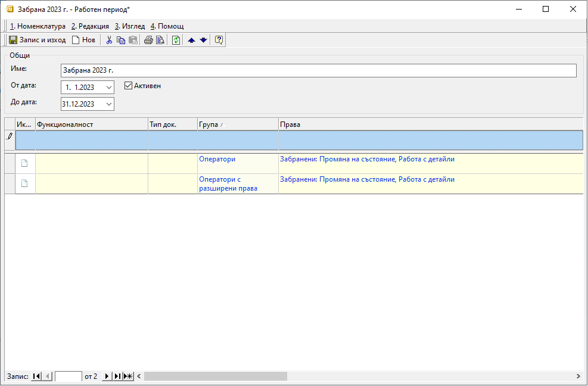Screen dimensions: 588x386
Task: Click Запис и изход button
Action: (37, 40)
